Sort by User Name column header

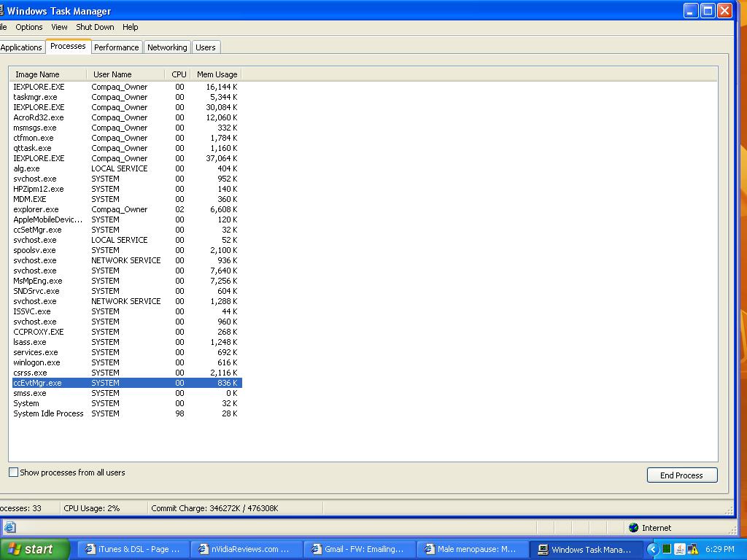[125, 74]
